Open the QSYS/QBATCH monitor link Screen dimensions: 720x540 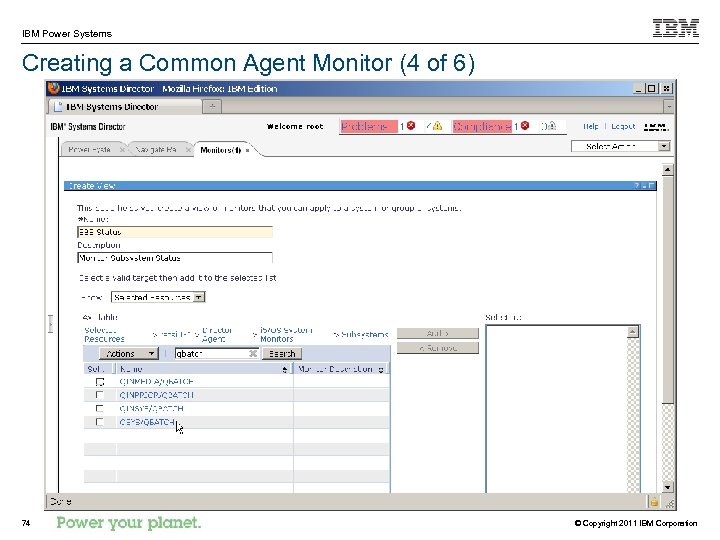[146, 422]
